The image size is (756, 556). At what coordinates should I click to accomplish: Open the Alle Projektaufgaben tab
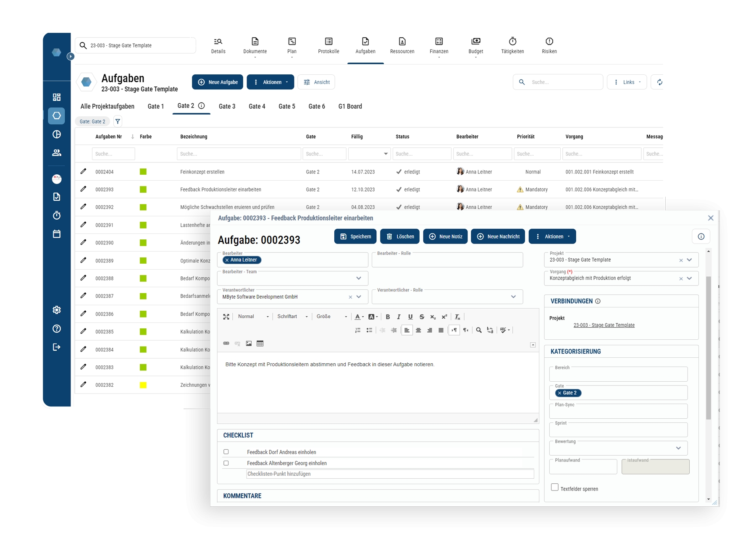point(108,107)
